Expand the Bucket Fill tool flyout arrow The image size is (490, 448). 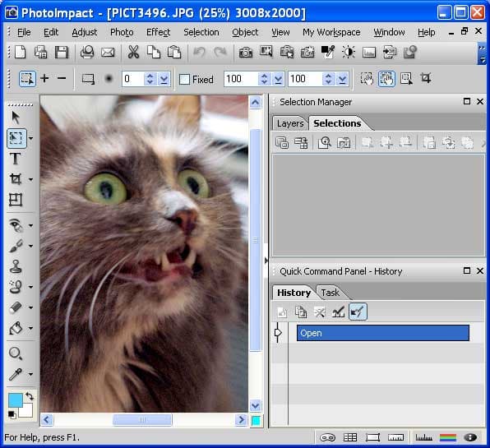[31, 328]
